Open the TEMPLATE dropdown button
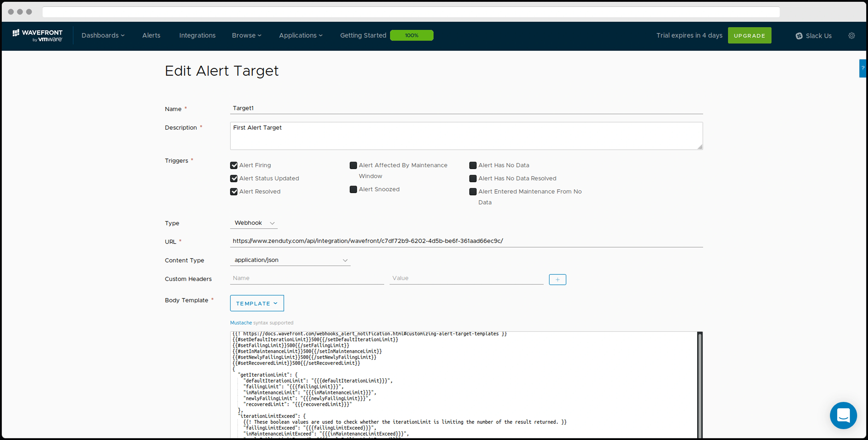 click(x=257, y=303)
